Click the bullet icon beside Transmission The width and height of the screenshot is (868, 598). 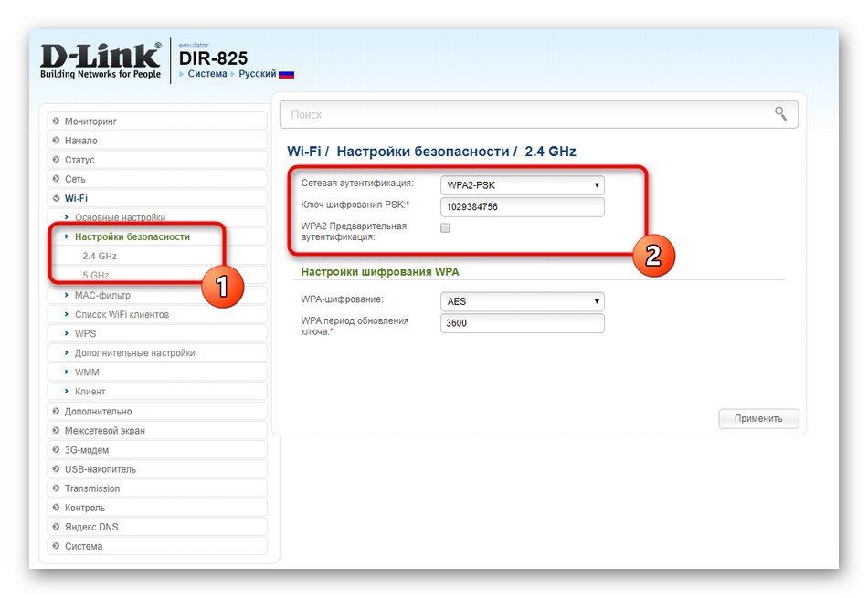tap(56, 488)
